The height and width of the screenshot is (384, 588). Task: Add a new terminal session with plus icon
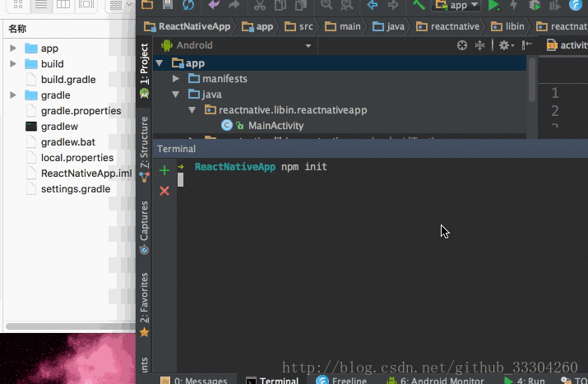[164, 170]
